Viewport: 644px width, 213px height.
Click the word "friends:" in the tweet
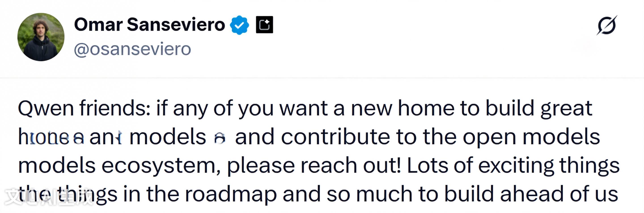point(115,108)
